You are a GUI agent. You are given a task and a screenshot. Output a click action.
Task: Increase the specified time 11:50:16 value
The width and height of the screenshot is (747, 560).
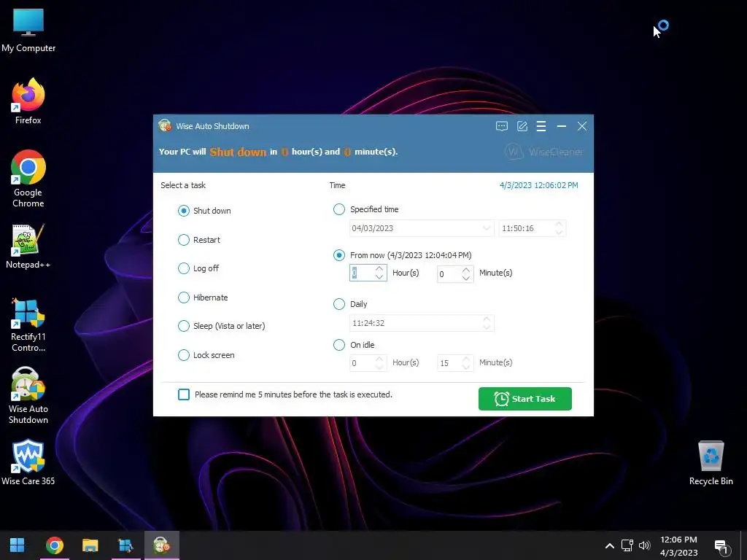click(560, 225)
